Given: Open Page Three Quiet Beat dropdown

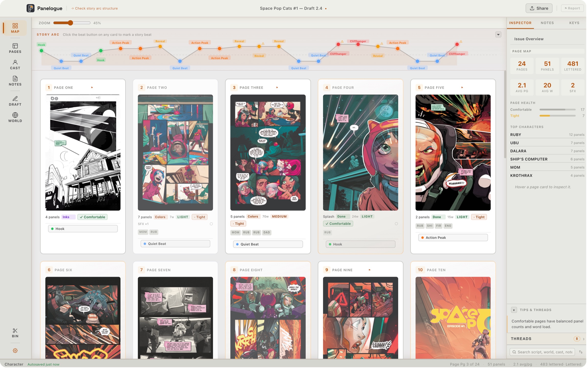Looking at the screenshot, I should [269, 245].
